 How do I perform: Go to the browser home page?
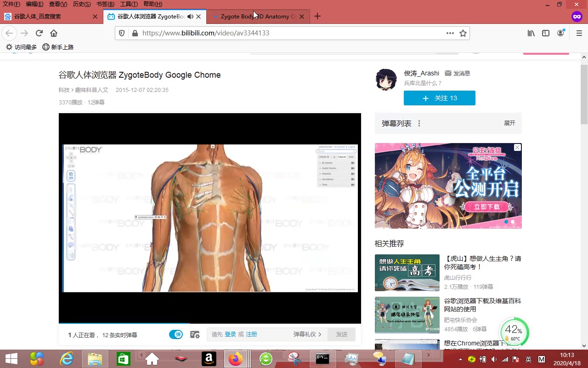(x=54, y=33)
